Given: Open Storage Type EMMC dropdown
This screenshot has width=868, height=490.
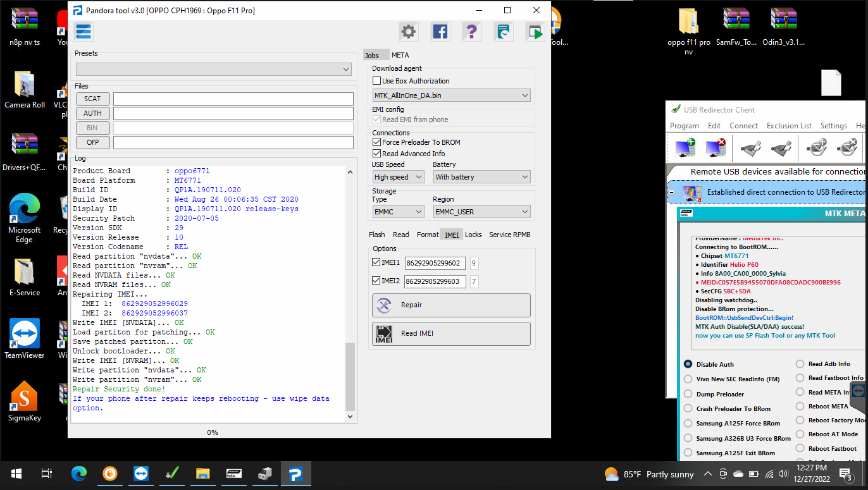Looking at the screenshot, I should click(x=398, y=212).
